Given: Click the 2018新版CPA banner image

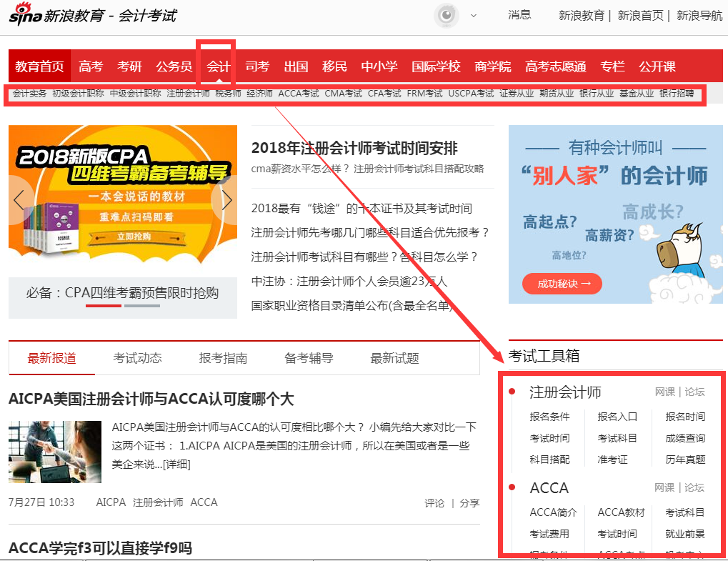Looking at the screenshot, I should point(123,193).
